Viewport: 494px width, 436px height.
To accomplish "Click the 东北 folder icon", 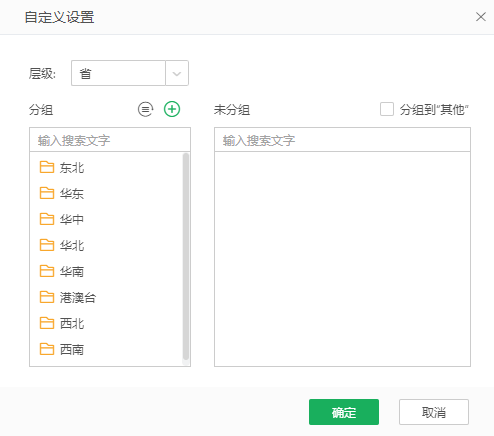I will [x=47, y=167].
